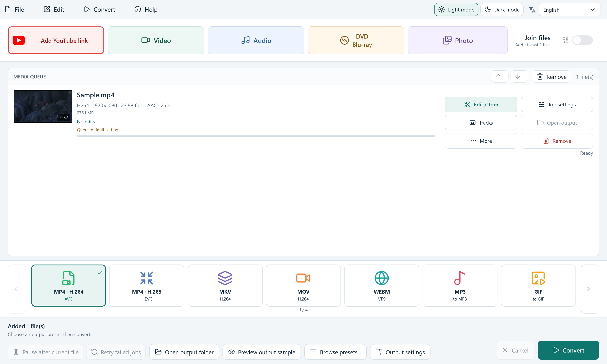Add Photo files
607x364 pixels.
(x=458, y=40)
